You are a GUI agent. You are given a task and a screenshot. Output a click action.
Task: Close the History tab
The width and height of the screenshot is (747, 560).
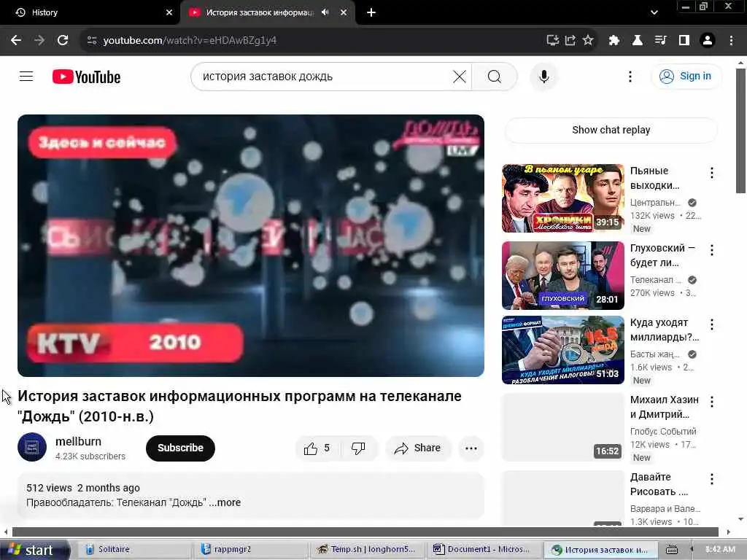pyautogui.click(x=169, y=13)
